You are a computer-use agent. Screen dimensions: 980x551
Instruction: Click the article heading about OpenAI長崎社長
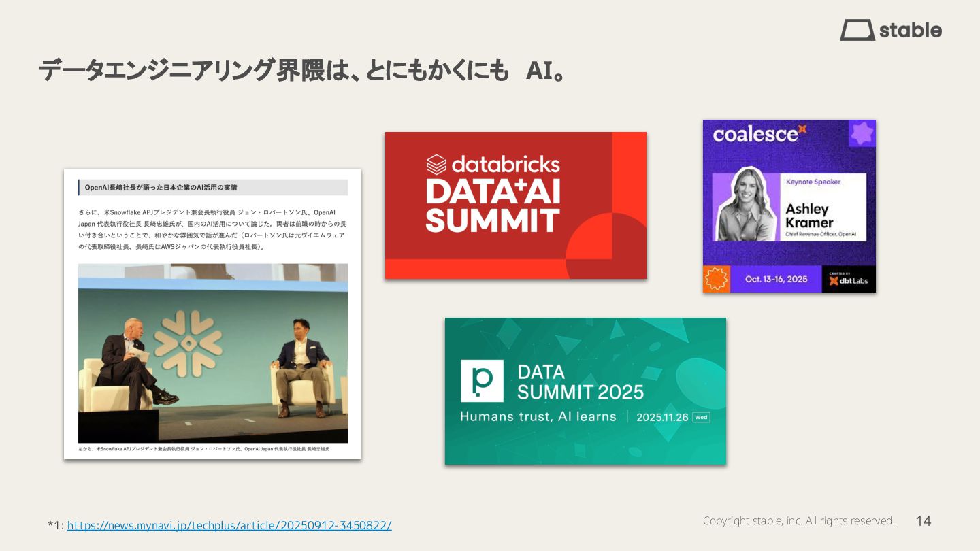click(161, 187)
